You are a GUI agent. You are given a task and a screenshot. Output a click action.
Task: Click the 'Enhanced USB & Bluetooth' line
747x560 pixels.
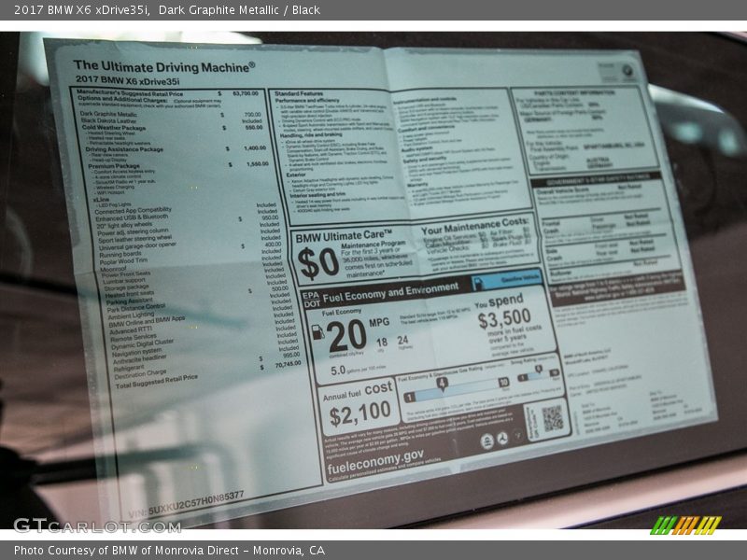click(132, 217)
